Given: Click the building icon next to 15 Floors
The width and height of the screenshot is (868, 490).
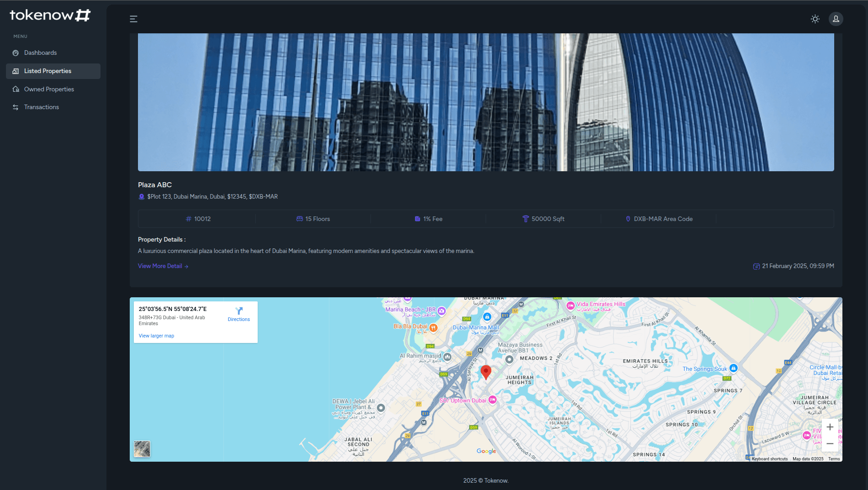Looking at the screenshot, I should [299, 219].
